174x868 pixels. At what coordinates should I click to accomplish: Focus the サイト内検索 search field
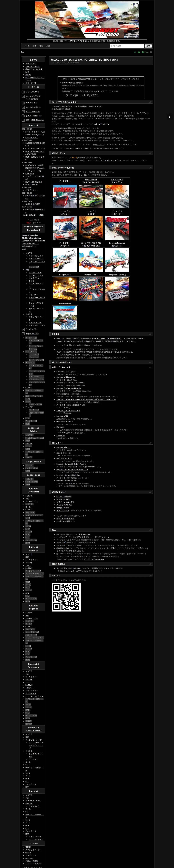click(127, 46)
